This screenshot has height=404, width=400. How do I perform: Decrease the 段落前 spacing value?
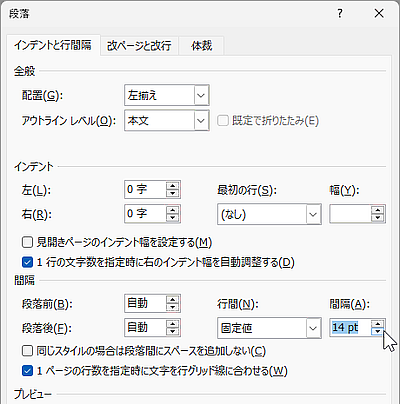173,307
